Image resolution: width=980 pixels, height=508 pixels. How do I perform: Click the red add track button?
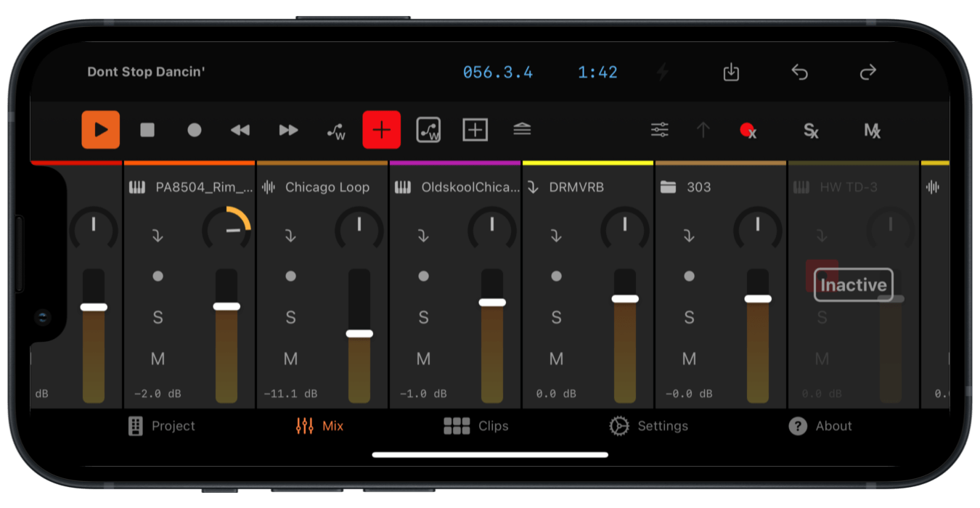tap(381, 130)
